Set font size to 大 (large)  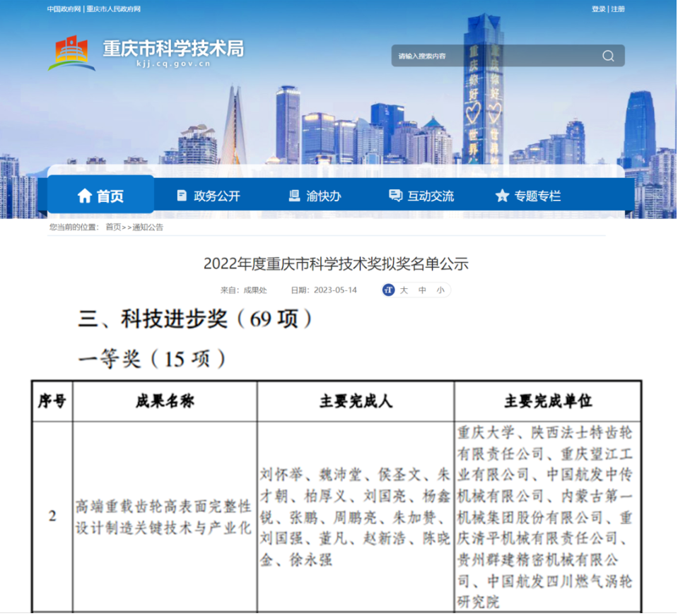coord(404,290)
